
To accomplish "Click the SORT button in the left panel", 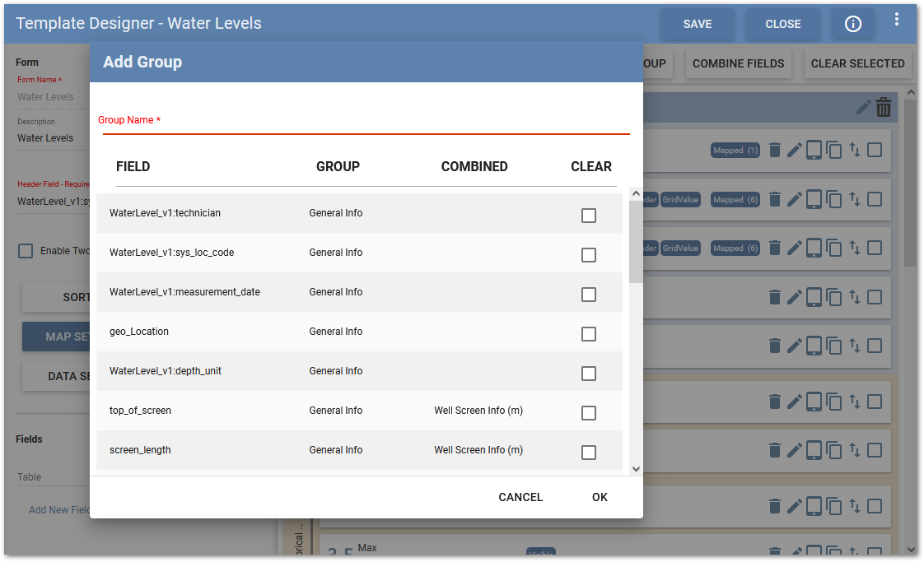I will tap(57, 297).
